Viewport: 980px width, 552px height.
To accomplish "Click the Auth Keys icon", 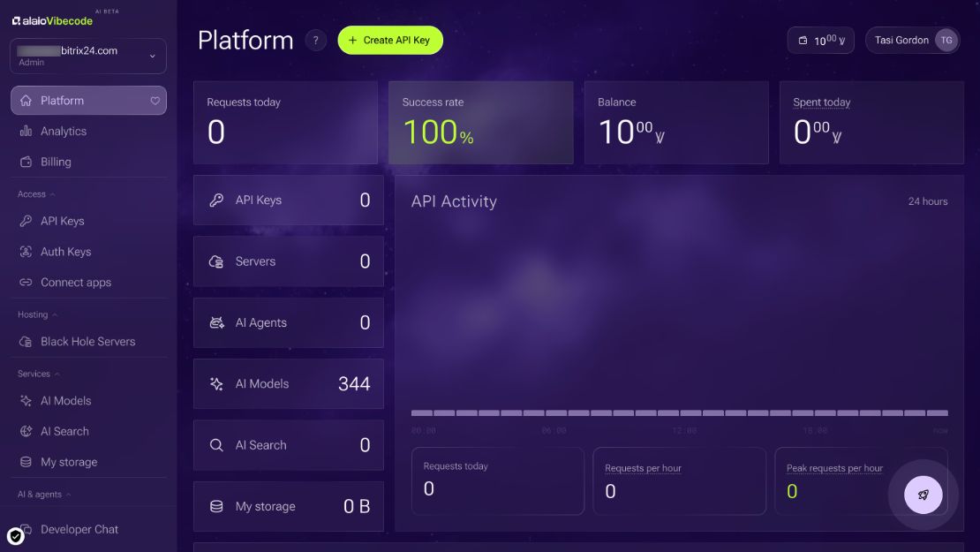I will coord(26,252).
